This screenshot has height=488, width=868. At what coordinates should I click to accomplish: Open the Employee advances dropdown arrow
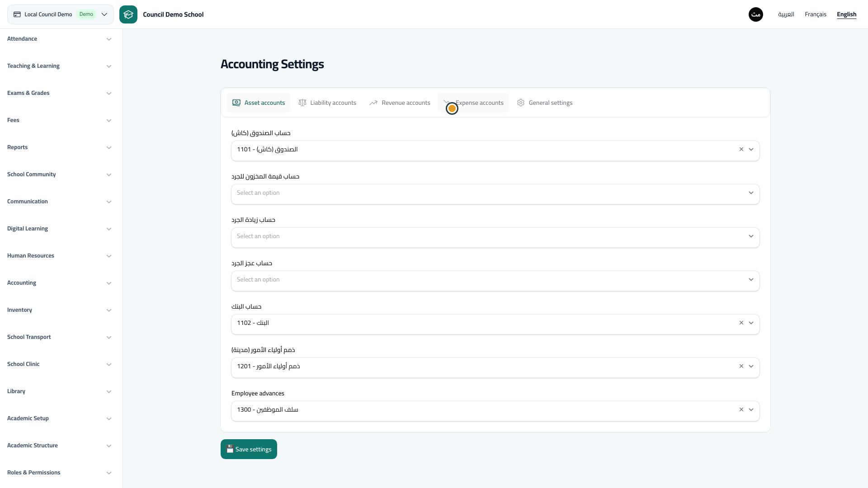coord(751,409)
